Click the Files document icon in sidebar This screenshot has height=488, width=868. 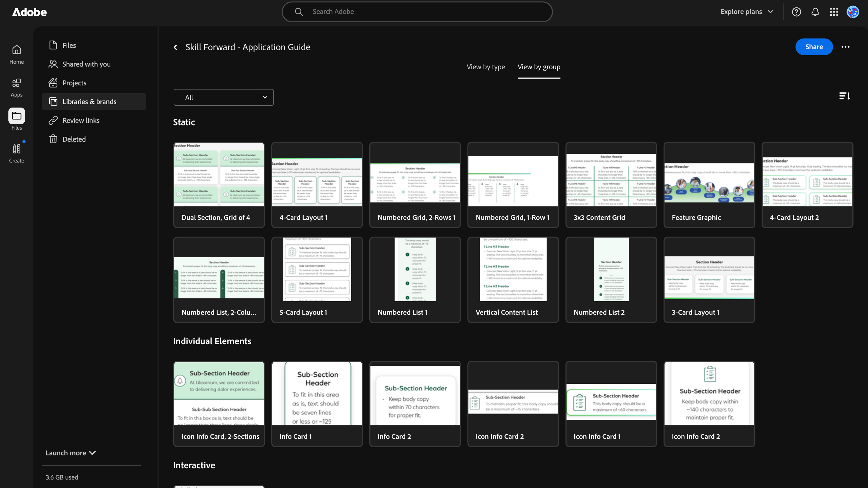53,45
